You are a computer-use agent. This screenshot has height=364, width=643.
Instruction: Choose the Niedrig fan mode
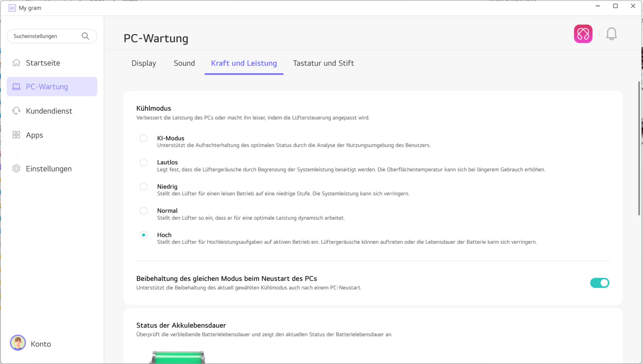(x=143, y=187)
